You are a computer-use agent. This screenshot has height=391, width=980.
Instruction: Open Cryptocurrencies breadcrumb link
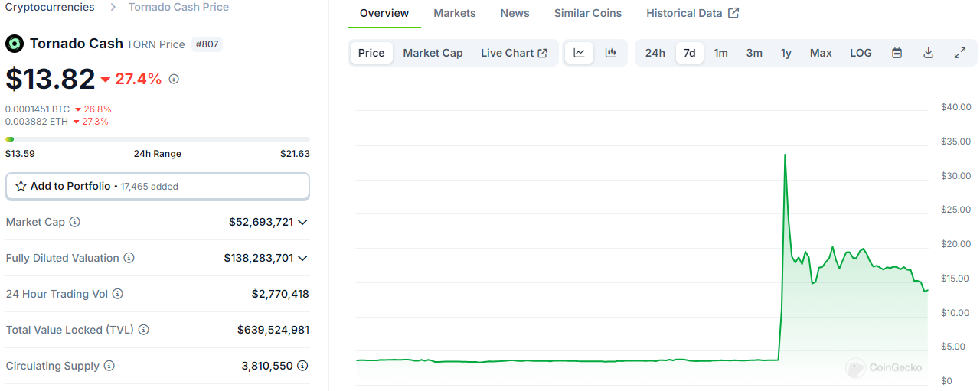click(50, 7)
